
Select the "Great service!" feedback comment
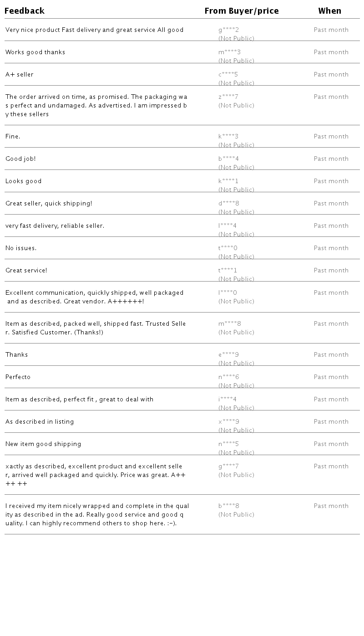[x=26, y=271]
